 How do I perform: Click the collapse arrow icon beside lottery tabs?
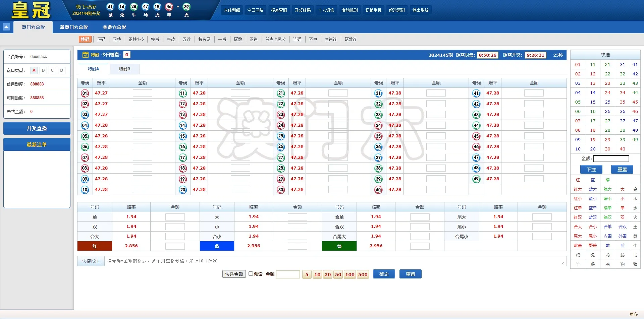pyautogui.click(x=6, y=27)
